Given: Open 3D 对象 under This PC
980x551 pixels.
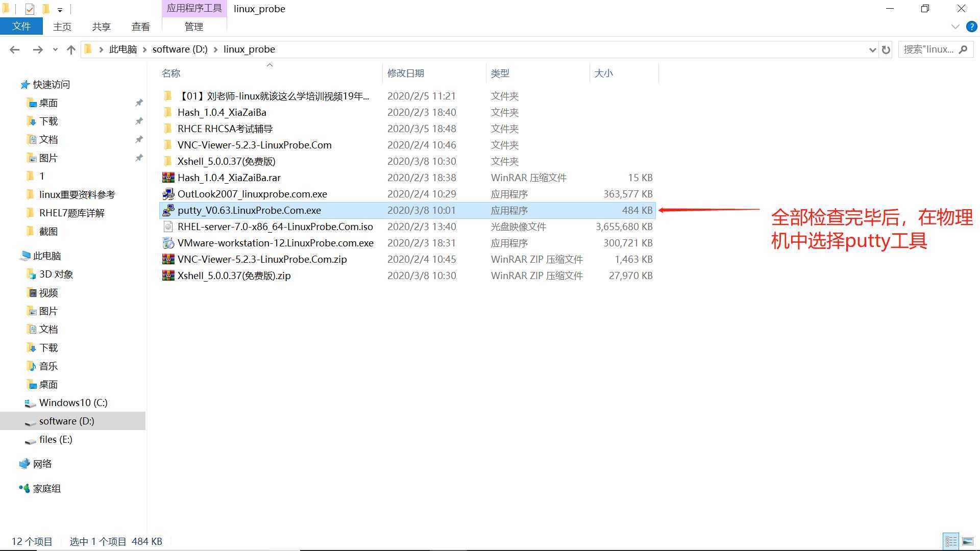Looking at the screenshot, I should point(56,274).
